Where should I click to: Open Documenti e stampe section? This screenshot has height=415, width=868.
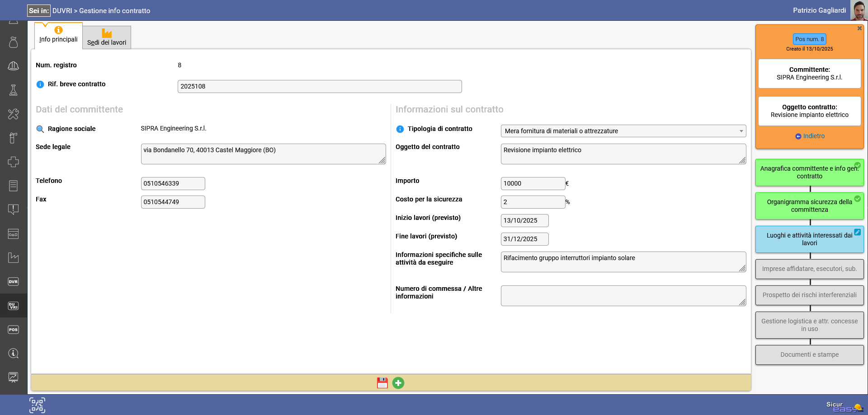click(809, 354)
